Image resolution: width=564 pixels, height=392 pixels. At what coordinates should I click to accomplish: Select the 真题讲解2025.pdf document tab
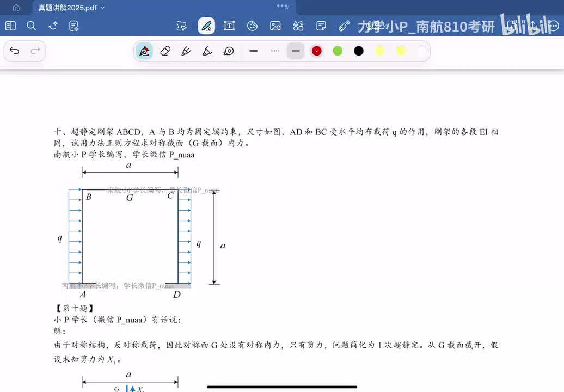[x=68, y=8]
